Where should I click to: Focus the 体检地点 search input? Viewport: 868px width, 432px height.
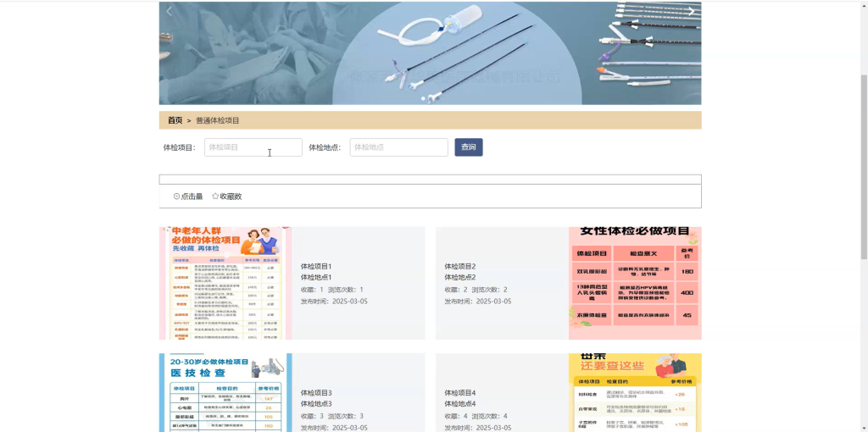(398, 147)
